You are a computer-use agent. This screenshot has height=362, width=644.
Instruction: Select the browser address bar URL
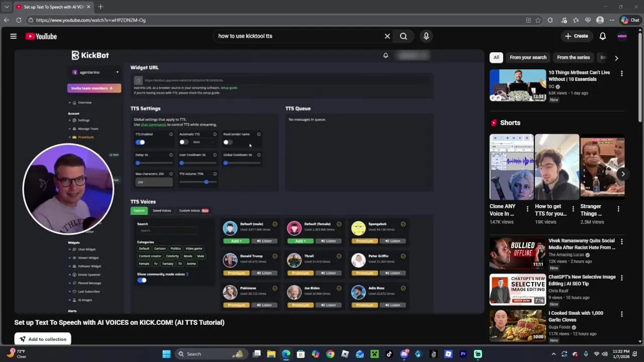coord(91,20)
